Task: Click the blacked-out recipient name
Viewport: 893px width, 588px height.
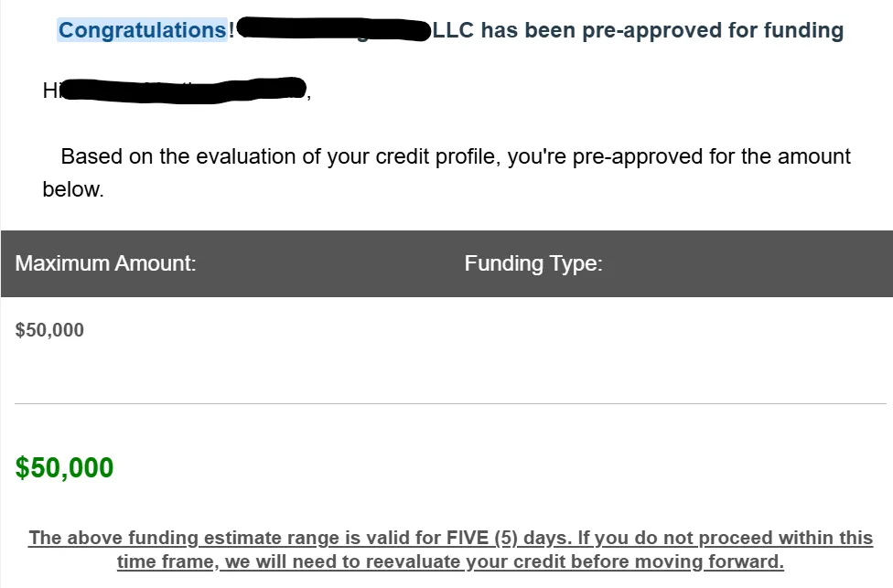Action: [184, 91]
